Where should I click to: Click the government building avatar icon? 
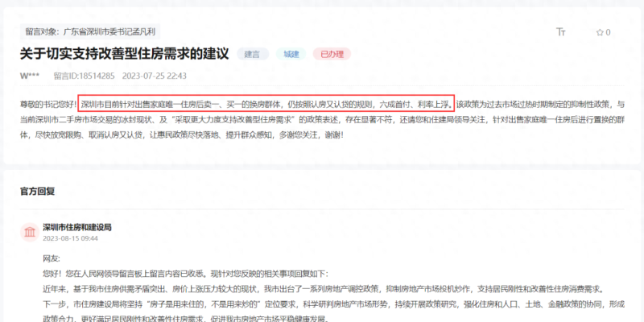pyautogui.click(x=30, y=233)
